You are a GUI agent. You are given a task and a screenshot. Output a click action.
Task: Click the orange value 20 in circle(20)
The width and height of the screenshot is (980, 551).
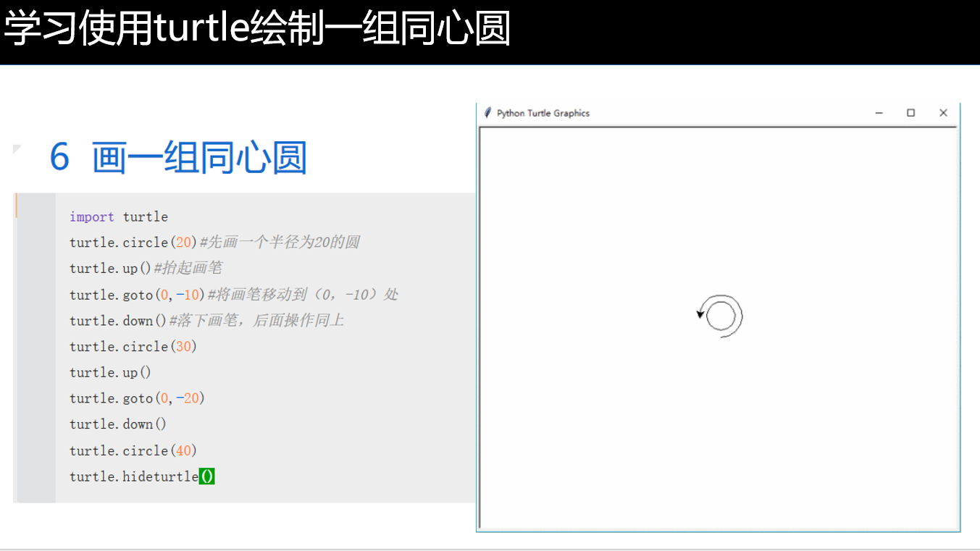click(183, 242)
